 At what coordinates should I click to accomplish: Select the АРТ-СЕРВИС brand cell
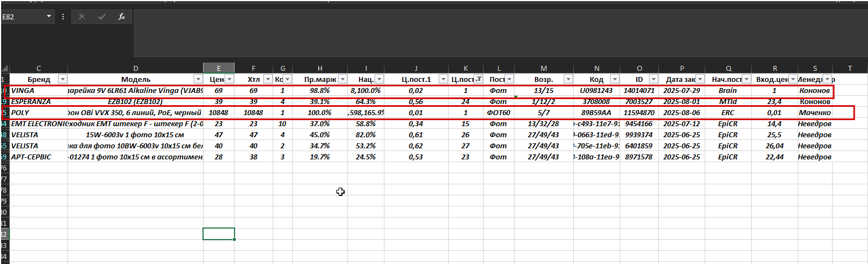[x=39, y=157]
